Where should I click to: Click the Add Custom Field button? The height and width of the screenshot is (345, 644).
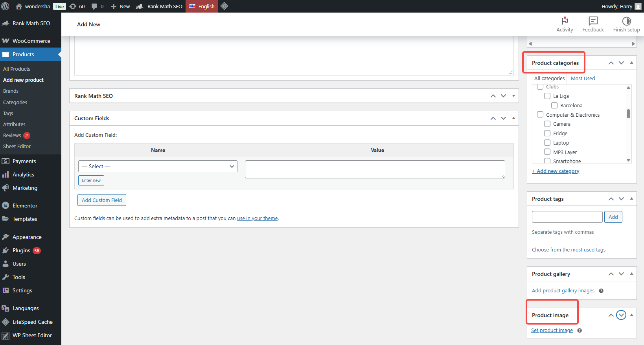click(x=102, y=200)
